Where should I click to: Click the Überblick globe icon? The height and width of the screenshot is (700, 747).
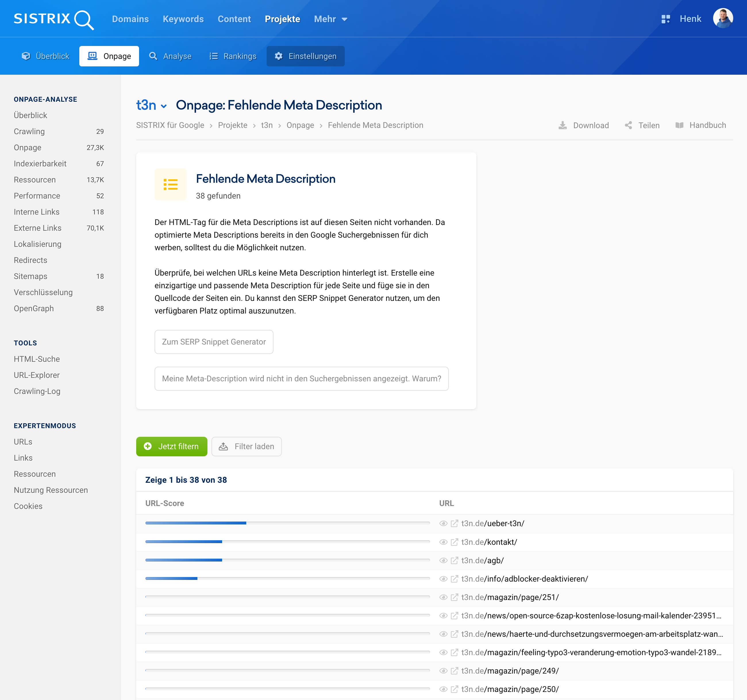tap(25, 56)
